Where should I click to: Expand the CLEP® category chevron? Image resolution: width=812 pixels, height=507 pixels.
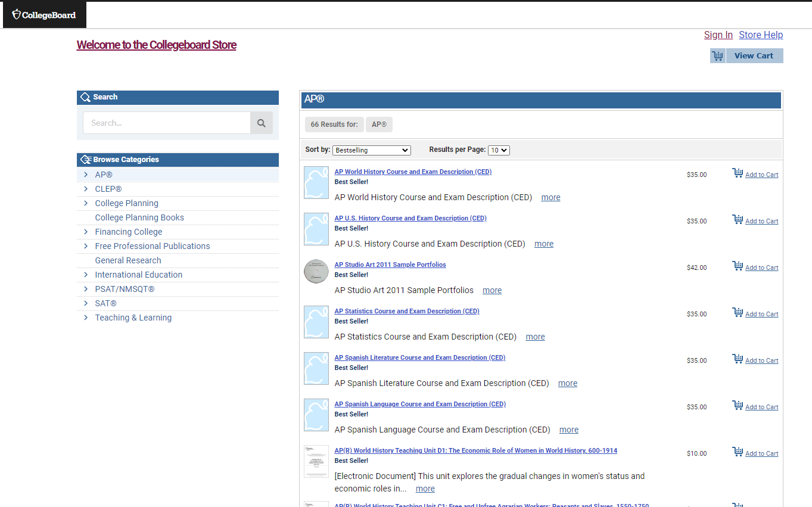point(86,189)
